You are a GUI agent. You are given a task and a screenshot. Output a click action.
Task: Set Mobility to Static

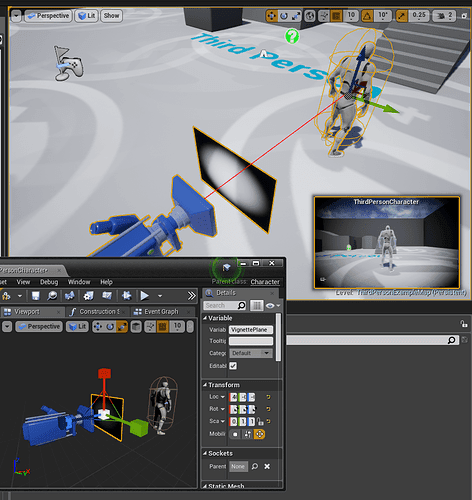point(235,434)
